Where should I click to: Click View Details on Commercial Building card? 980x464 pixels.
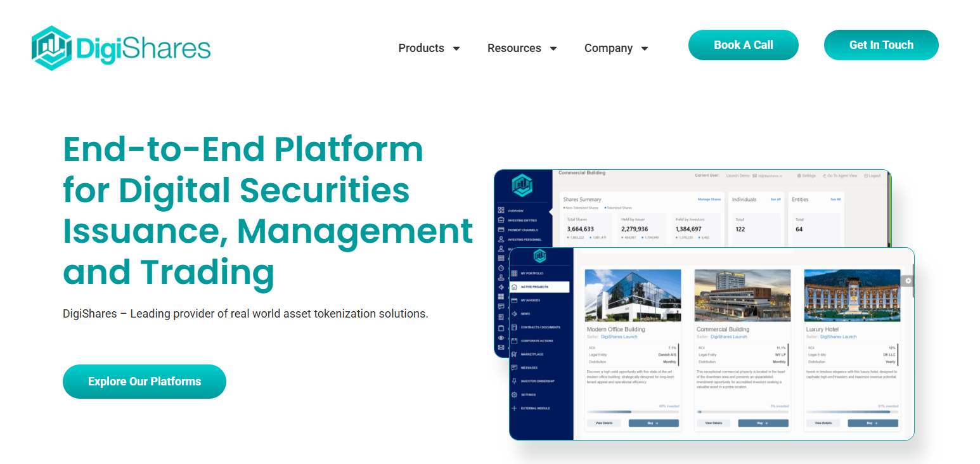(x=713, y=423)
